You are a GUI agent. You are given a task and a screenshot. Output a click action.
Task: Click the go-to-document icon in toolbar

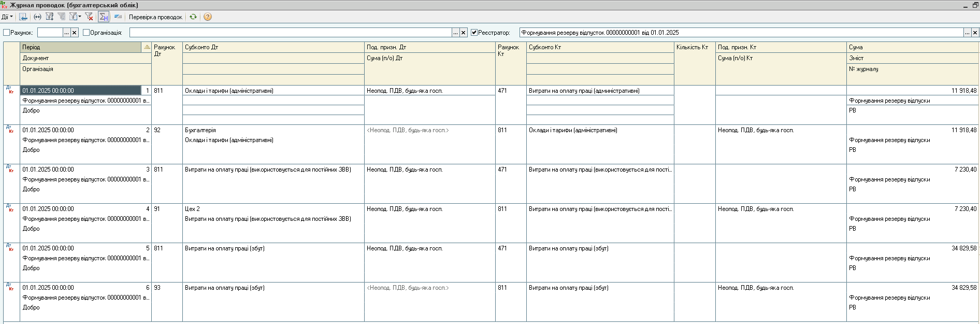coord(23,17)
